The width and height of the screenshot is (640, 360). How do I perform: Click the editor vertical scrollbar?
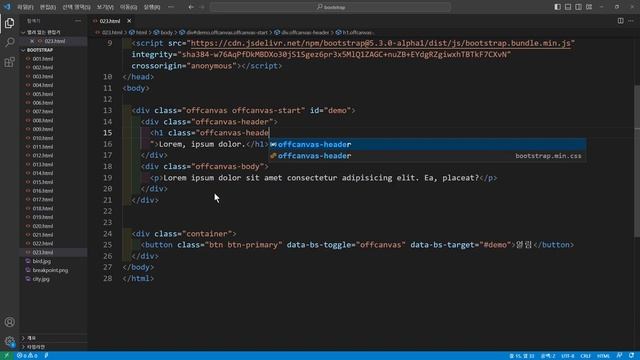point(637,160)
